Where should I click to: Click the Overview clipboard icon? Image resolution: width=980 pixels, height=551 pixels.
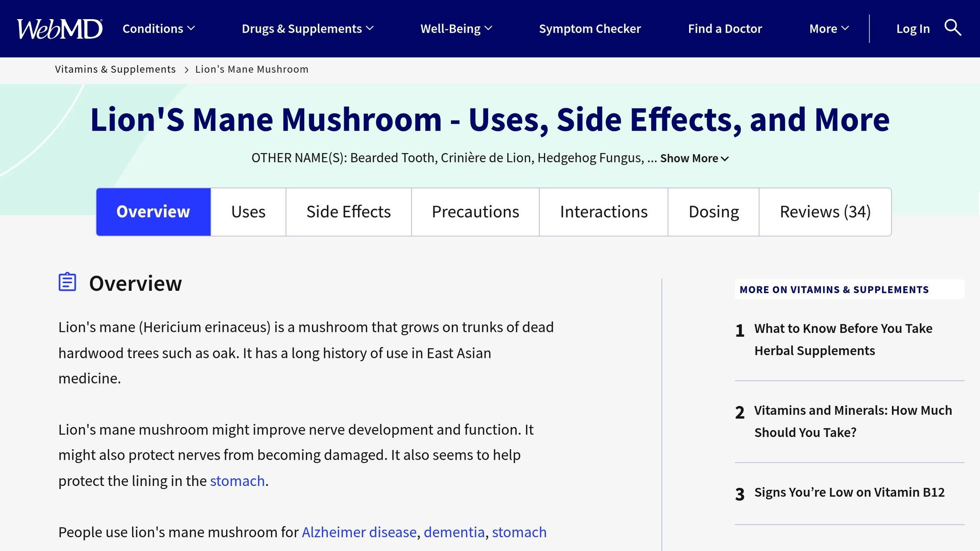(67, 282)
